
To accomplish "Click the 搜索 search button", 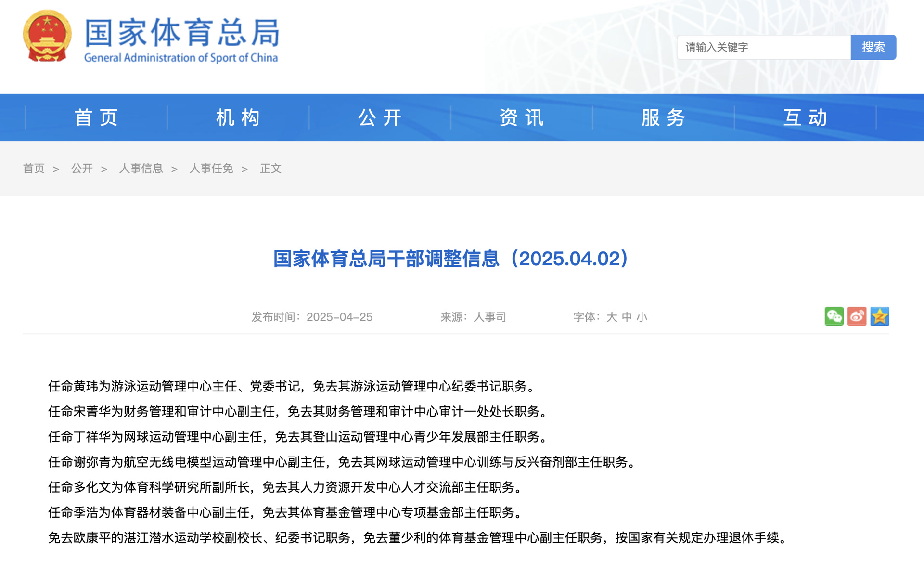I will click(x=873, y=47).
